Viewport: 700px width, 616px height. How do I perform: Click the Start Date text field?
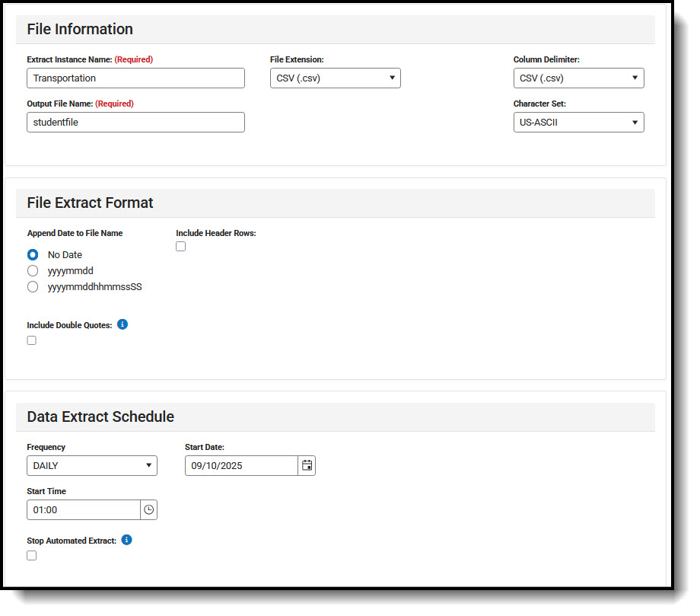click(x=240, y=465)
